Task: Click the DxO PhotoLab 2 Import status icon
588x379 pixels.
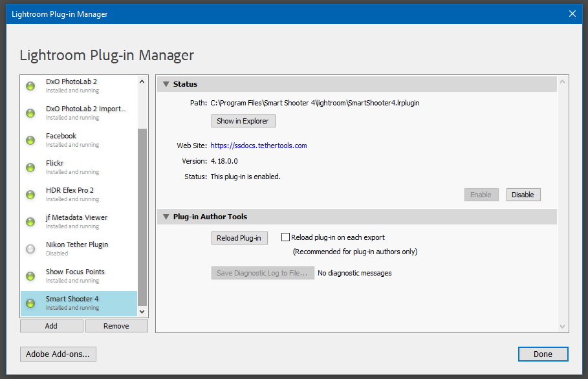Action: (30, 113)
